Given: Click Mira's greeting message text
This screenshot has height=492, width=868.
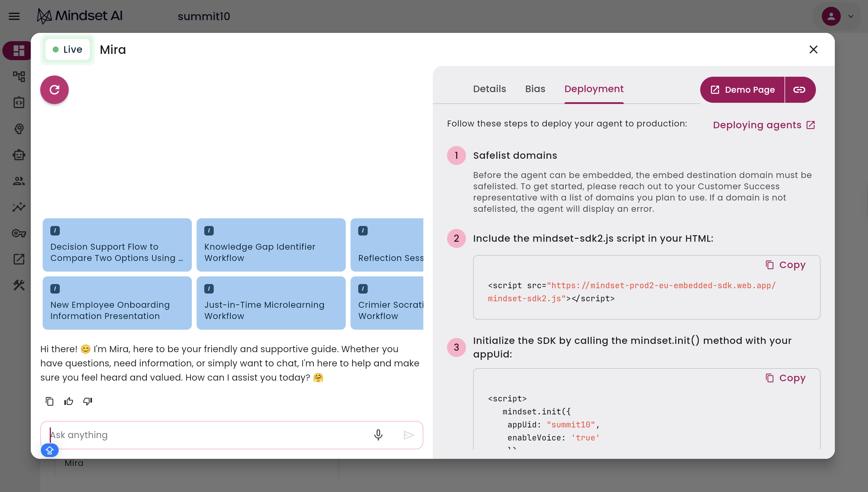Looking at the screenshot, I should point(229,363).
